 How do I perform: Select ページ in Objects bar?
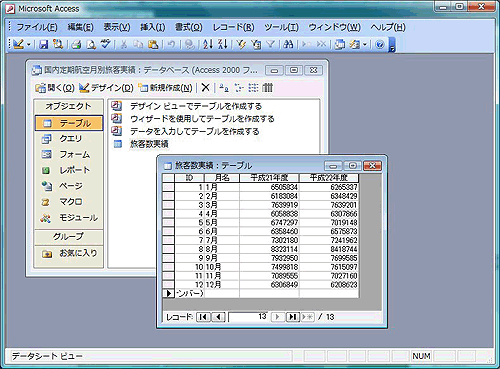click(x=69, y=186)
